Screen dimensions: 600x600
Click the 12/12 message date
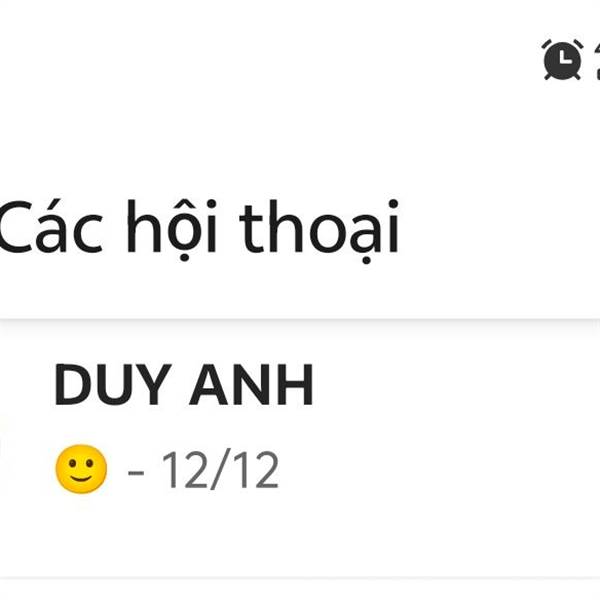point(220,470)
